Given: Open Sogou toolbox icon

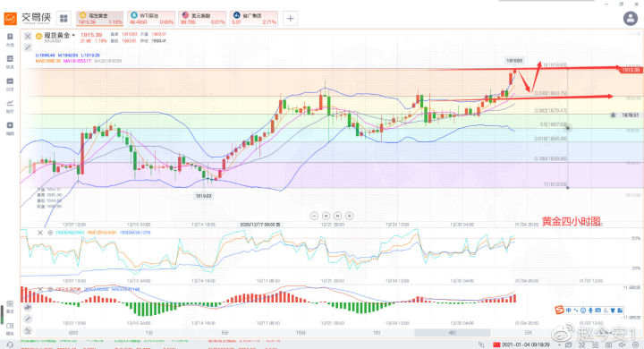Looking at the screenshot, I should [620, 311].
